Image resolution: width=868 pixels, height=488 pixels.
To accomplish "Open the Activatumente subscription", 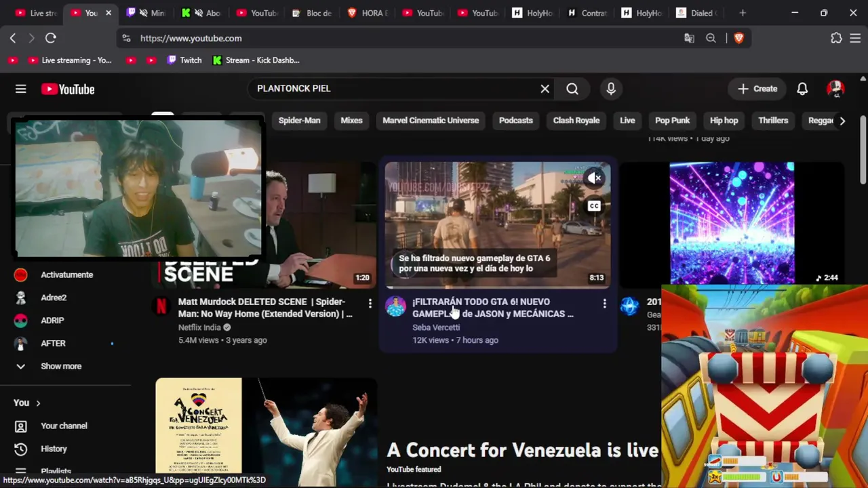I will pos(66,274).
